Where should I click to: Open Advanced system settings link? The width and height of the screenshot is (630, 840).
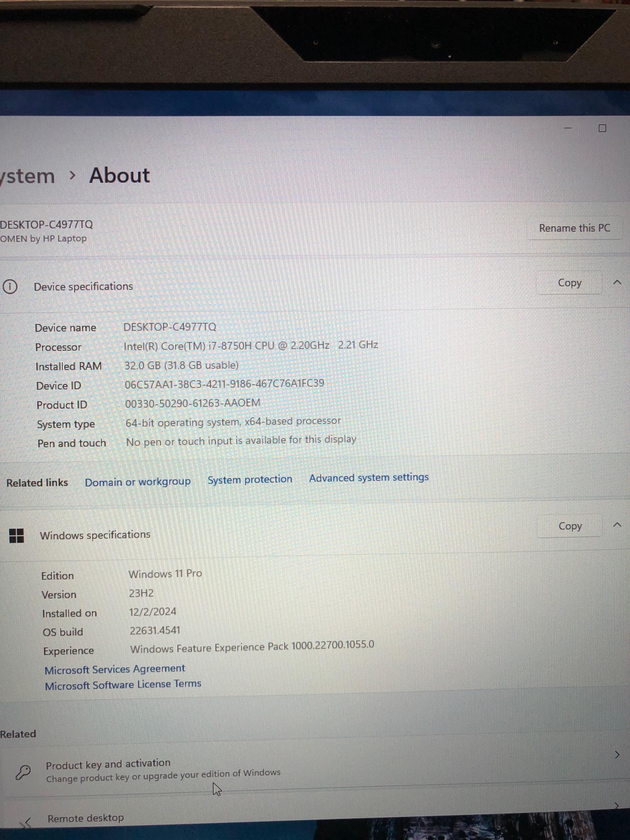pos(369,477)
